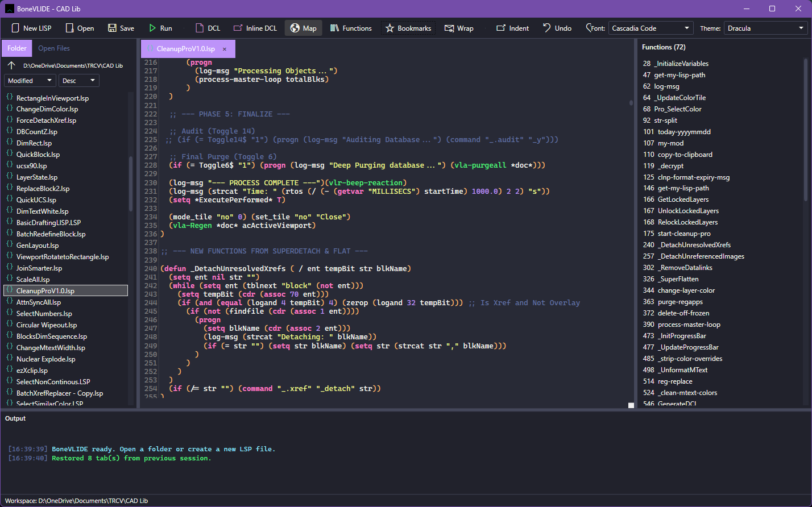This screenshot has width=812, height=507.
Task: Minimize the BoneVLIDE window
Action: [x=746, y=9]
